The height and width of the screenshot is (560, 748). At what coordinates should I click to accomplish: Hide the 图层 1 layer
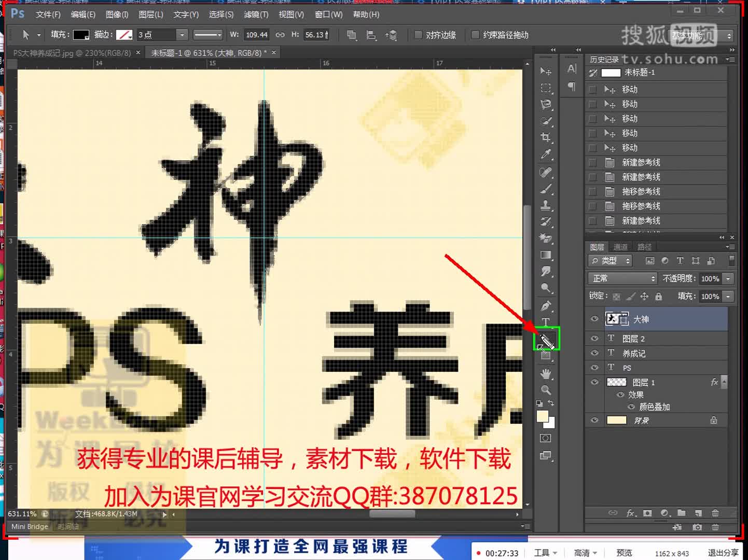tap(594, 382)
